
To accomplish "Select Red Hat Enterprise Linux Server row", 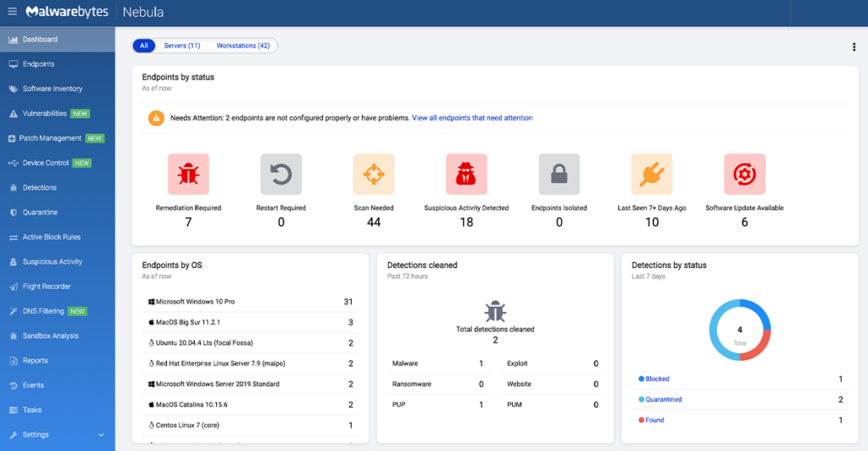I will (250, 364).
